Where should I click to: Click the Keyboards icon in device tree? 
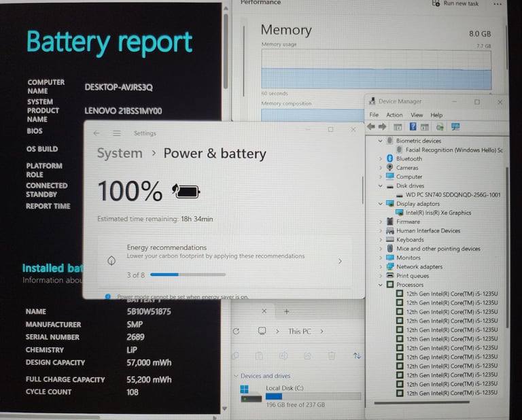tap(390, 239)
